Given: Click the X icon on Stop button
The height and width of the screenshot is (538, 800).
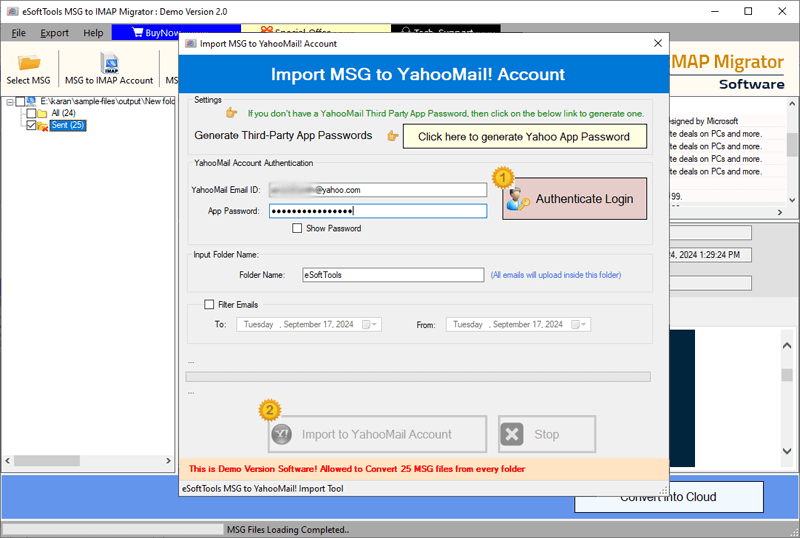Looking at the screenshot, I should pyautogui.click(x=512, y=434).
